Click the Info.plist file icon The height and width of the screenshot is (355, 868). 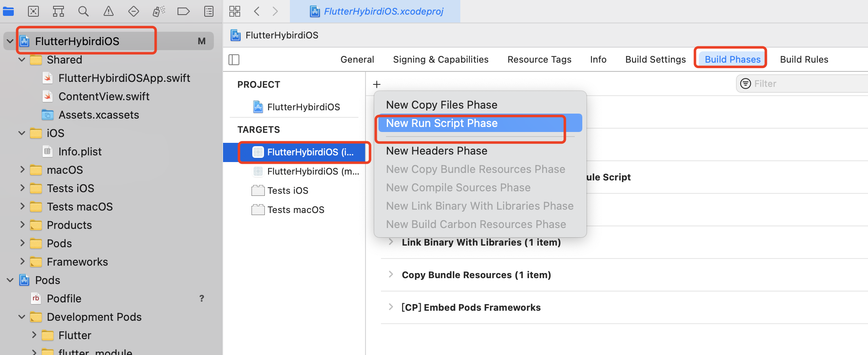pyautogui.click(x=48, y=151)
